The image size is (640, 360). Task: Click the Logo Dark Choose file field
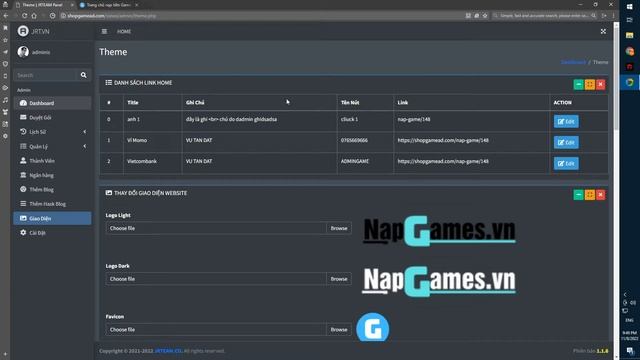pos(216,279)
